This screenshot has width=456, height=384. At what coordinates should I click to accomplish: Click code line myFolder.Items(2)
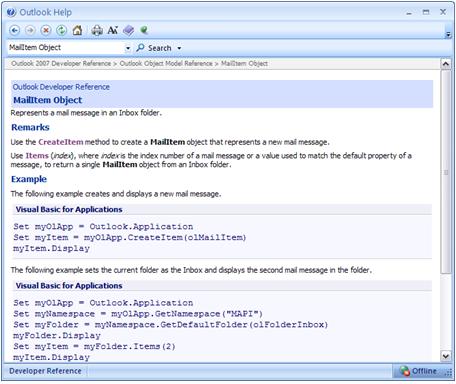click(94, 346)
